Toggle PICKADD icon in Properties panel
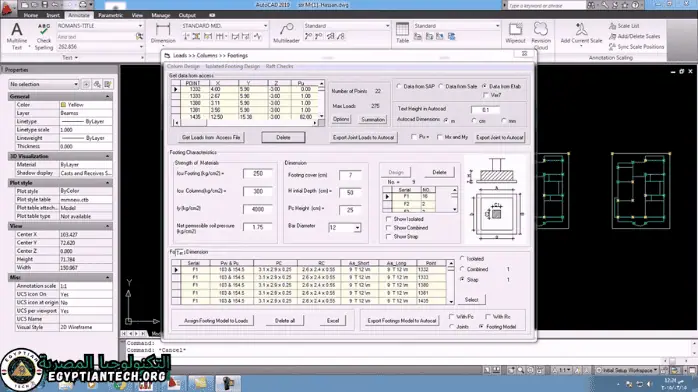 (x=86, y=84)
